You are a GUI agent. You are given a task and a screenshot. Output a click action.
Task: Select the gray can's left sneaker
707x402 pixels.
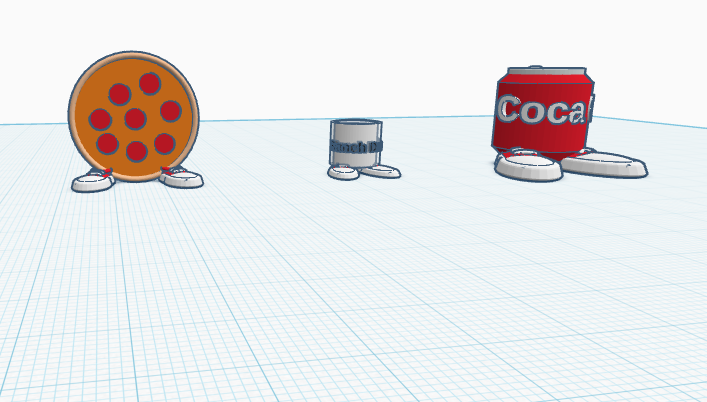pyautogui.click(x=344, y=172)
